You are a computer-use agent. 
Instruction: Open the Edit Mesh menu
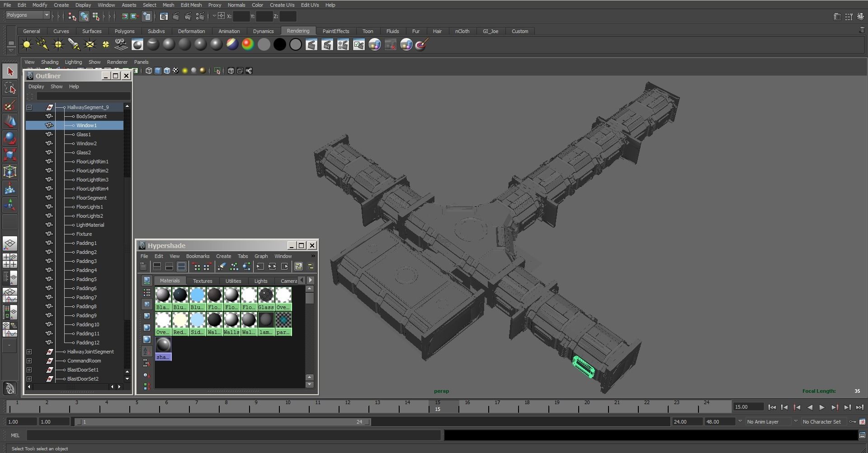tap(191, 5)
